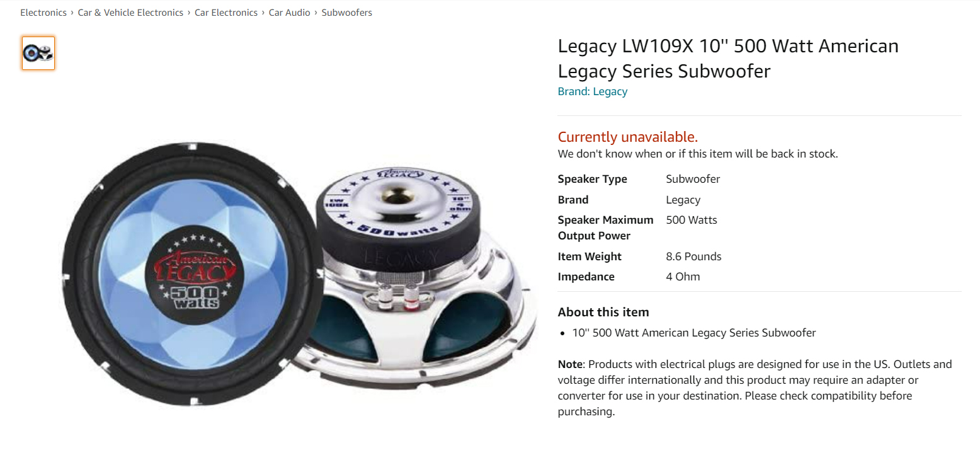Viewport: 980px width, 472px height.
Task: Click the Item Weight 8.6 Pounds value
Action: coord(693,256)
